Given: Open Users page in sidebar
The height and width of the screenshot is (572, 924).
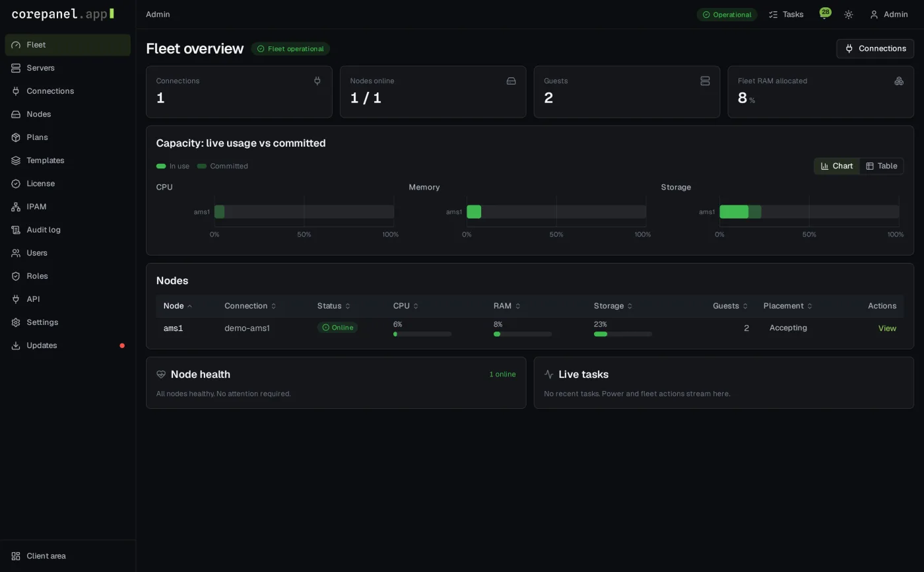Looking at the screenshot, I should (67, 253).
